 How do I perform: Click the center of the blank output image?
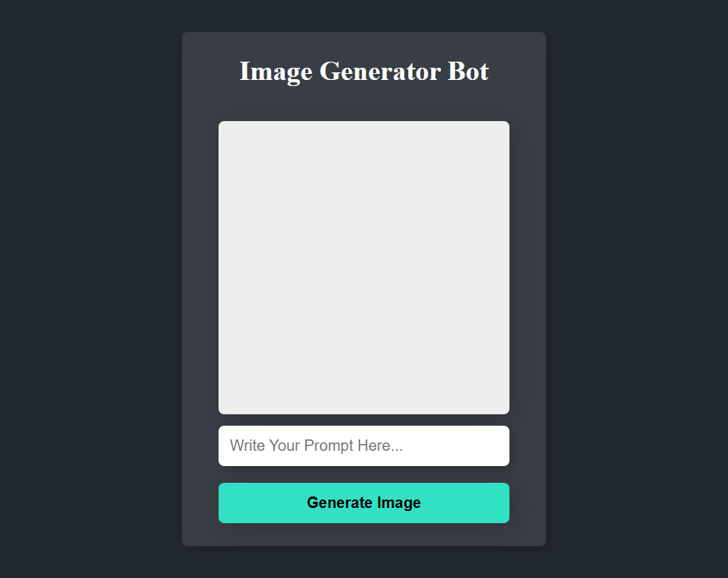(363, 267)
